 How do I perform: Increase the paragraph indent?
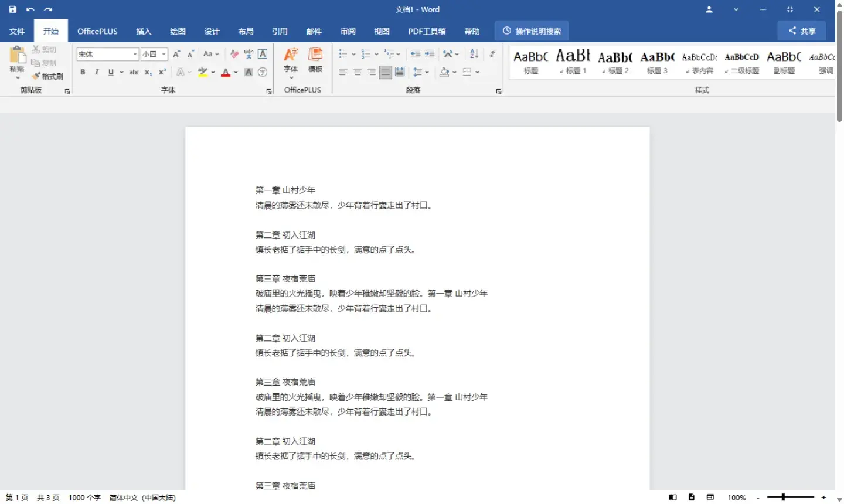tap(430, 54)
